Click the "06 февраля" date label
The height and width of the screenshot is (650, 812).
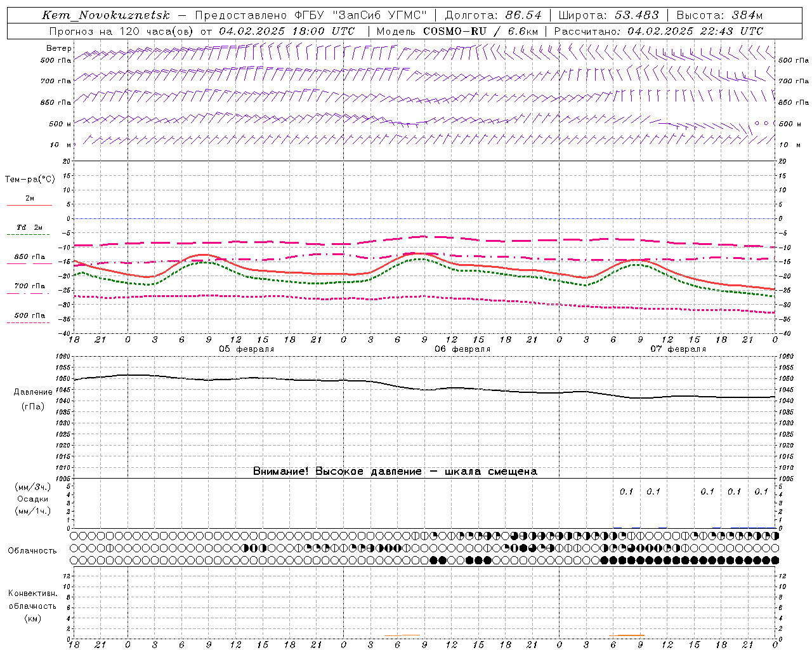pyautogui.click(x=462, y=349)
